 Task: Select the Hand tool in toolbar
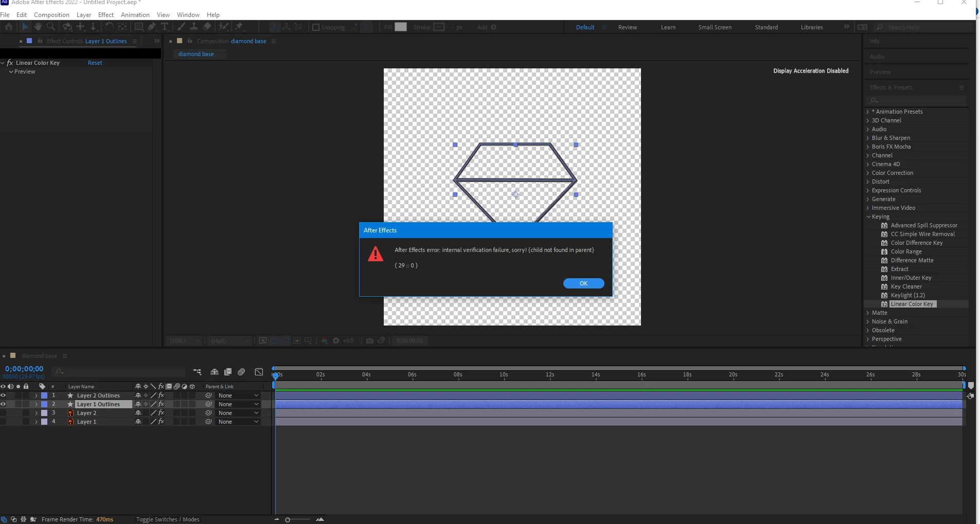pyautogui.click(x=38, y=27)
